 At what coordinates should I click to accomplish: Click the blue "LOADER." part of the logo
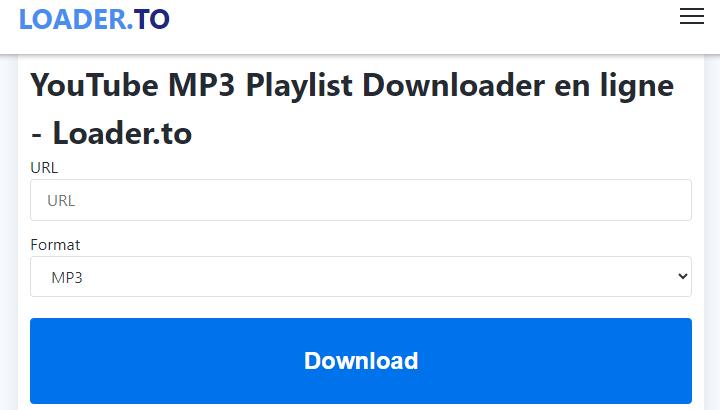(76, 19)
